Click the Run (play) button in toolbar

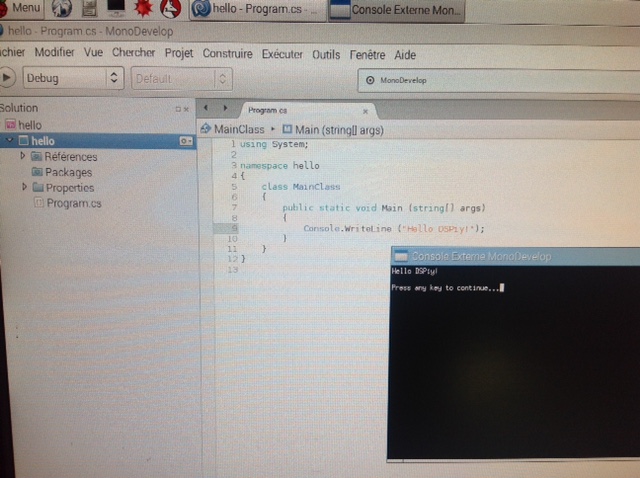(x=7, y=78)
